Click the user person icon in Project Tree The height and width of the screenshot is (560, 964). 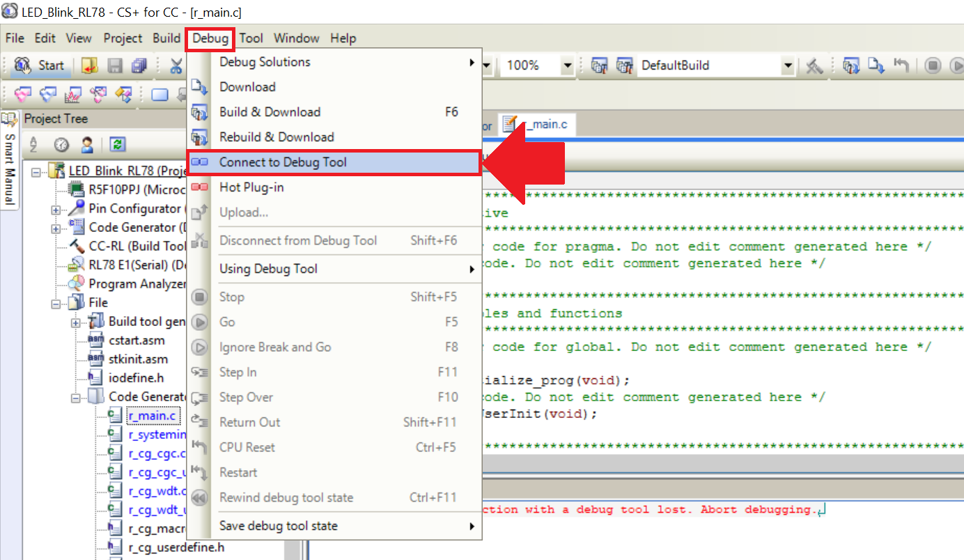pos(87,144)
